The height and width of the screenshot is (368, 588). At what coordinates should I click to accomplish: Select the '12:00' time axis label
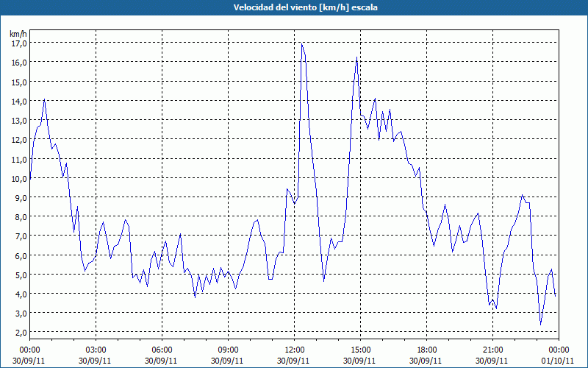pos(295,350)
